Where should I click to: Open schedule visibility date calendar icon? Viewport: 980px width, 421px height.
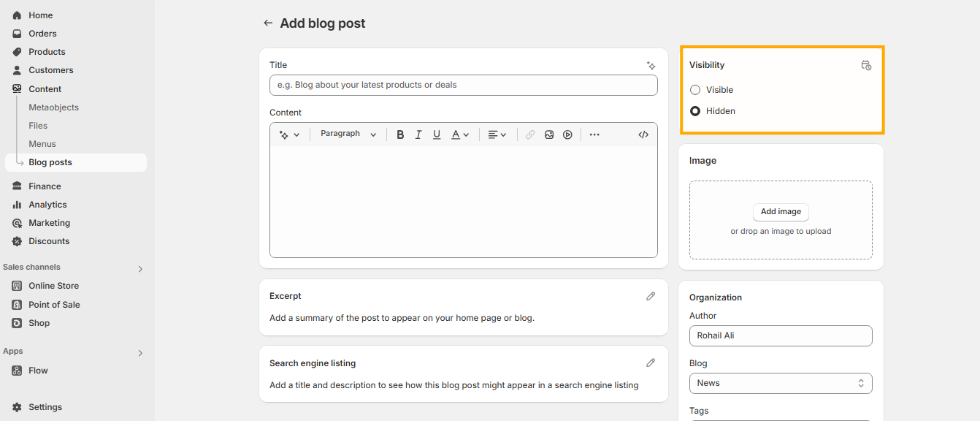click(866, 65)
